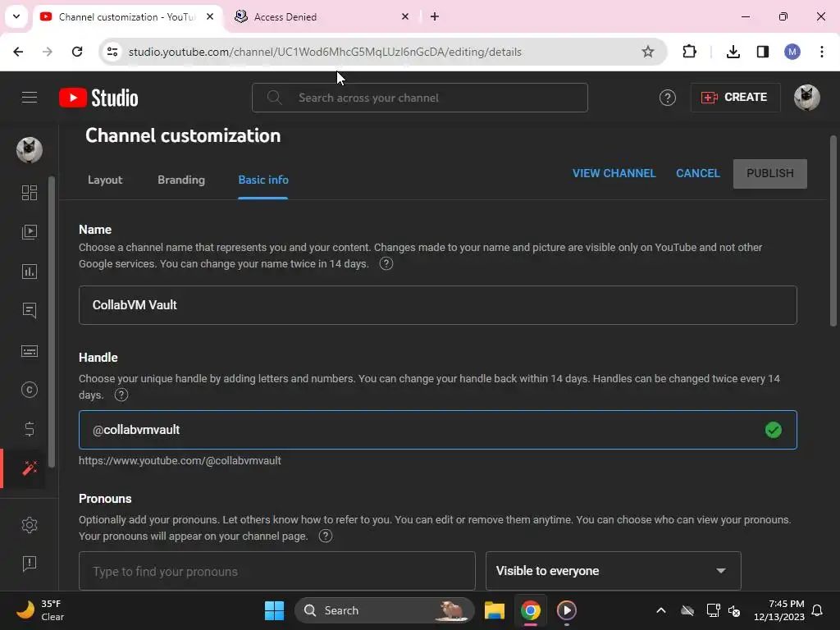
Task: Open media player taskbar icon
Action: point(566,610)
